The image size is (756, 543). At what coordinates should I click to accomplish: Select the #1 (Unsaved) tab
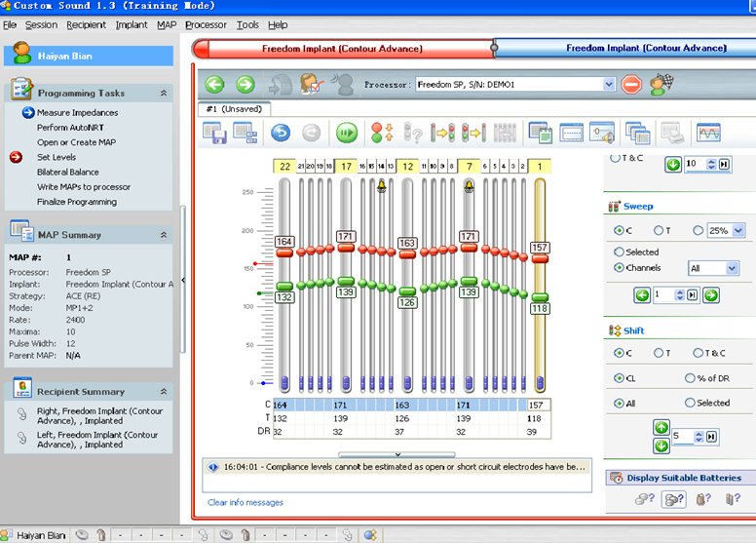[235, 109]
